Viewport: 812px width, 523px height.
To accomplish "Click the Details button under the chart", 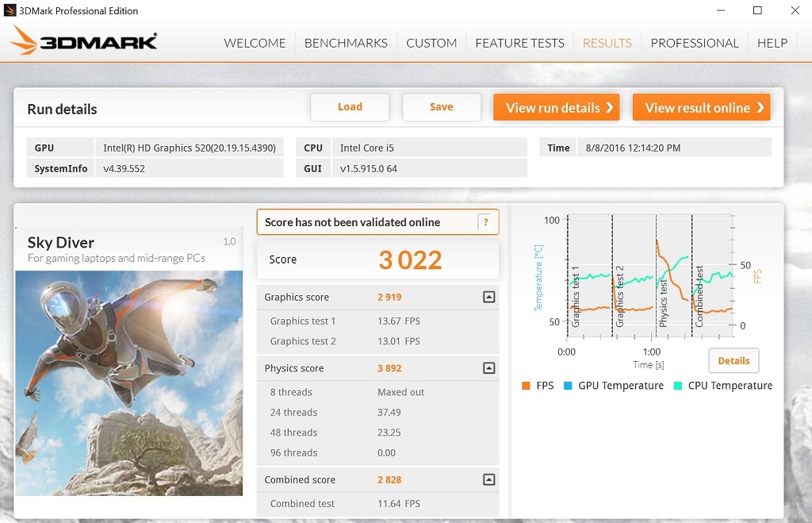I will (733, 361).
